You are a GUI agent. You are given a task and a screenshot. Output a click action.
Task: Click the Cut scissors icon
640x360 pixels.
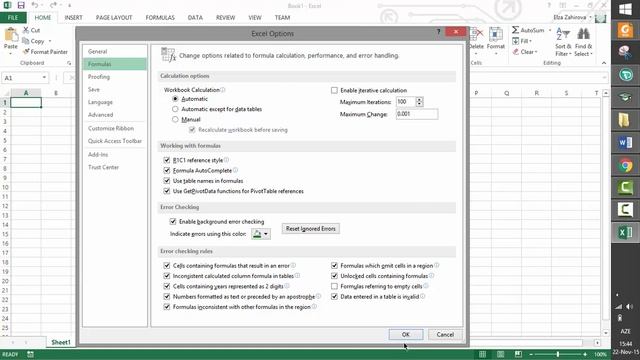[x=26, y=30]
